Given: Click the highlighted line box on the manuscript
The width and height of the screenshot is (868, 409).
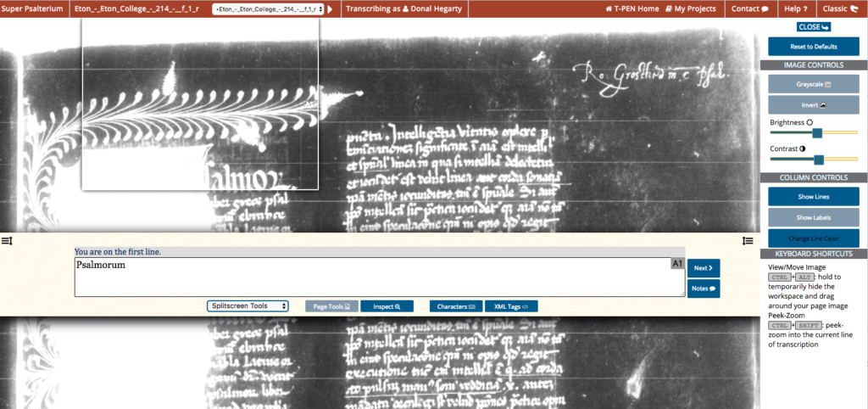Looking at the screenshot, I should [200, 104].
